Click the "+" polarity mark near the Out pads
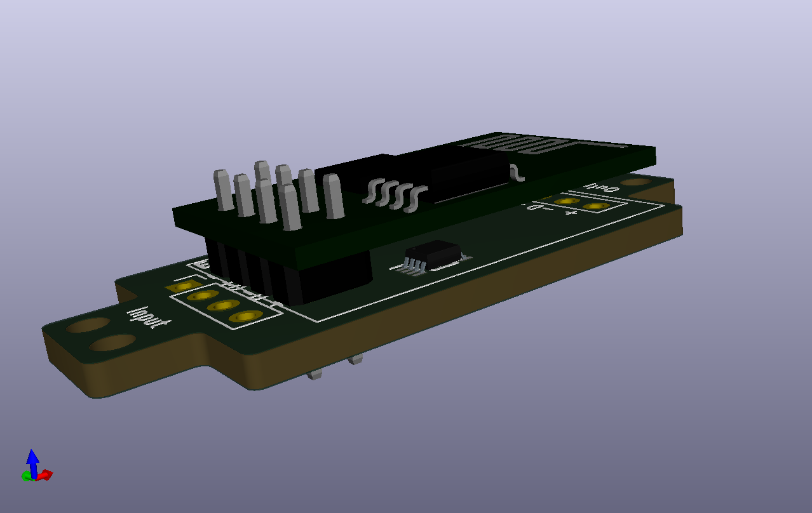Screen dimensions: 812x513 [x=571, y=213]
